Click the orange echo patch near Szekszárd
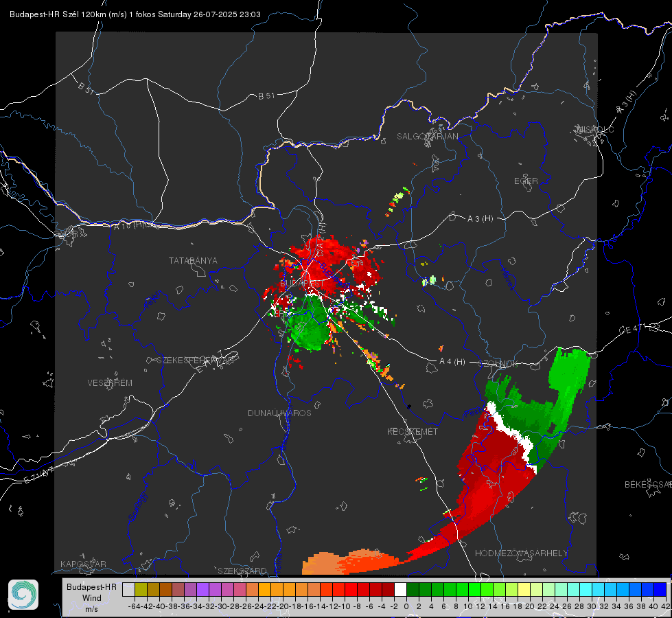Viewport: 672px width, 618px height. tap(351, 562)
